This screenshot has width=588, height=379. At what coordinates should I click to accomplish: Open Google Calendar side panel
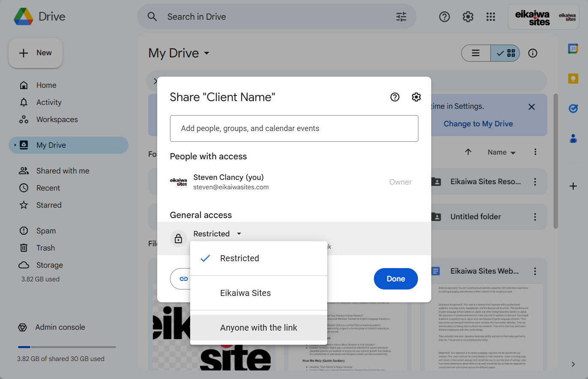tap(573, 49)
